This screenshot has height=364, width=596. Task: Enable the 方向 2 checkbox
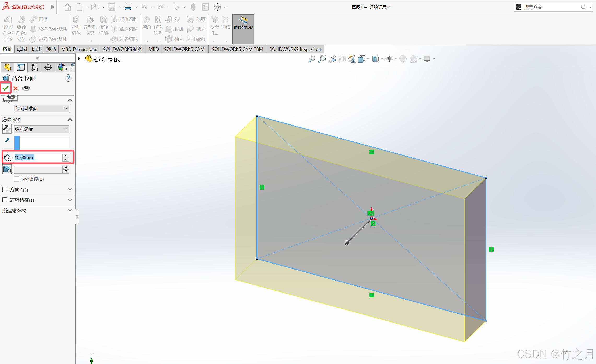coord(5,189)
